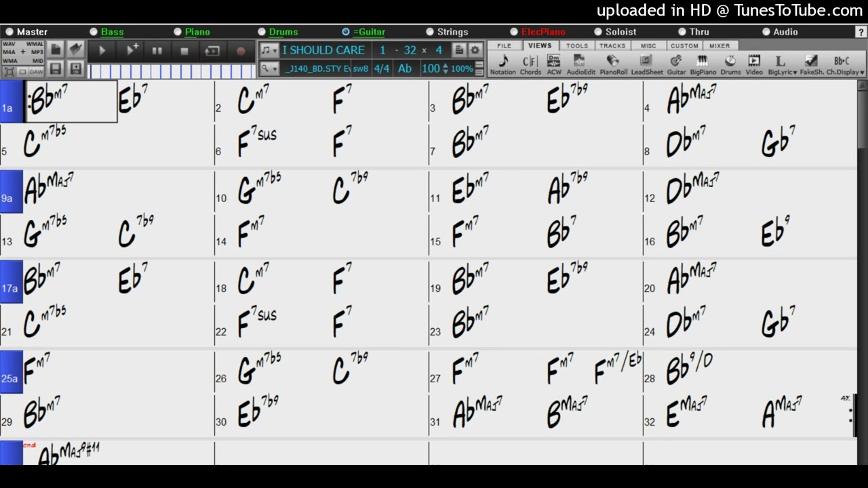The width and height of the screenshot is (868, 488).
Task: Open the PianoRoll view
Action: point(613,65)
